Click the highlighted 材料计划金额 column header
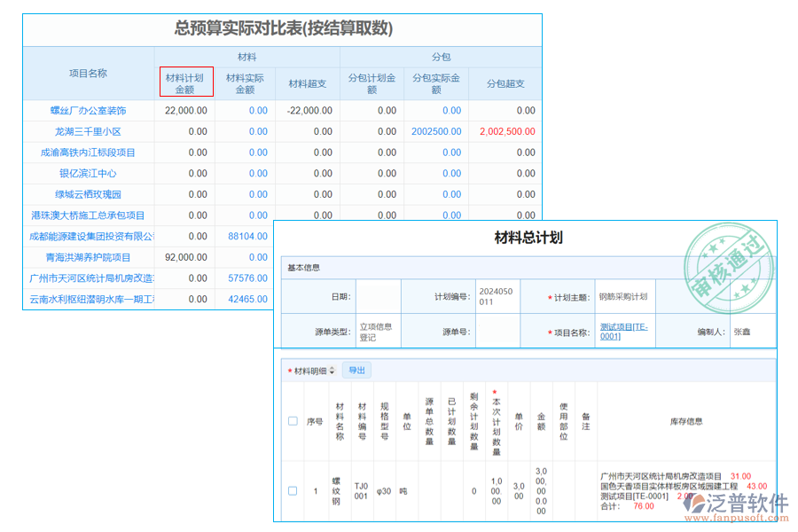 pyautogui.click(x=184, y=81)
